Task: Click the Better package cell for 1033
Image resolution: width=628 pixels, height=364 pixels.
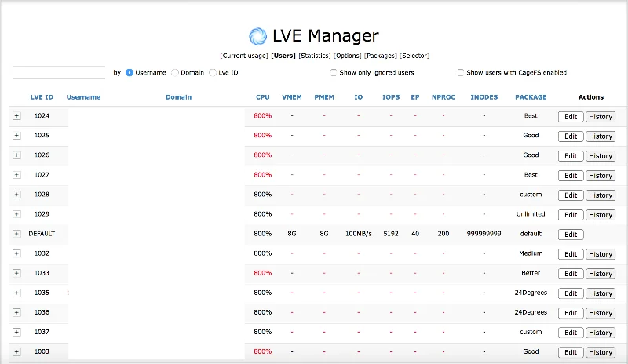Action: point(531,273)
